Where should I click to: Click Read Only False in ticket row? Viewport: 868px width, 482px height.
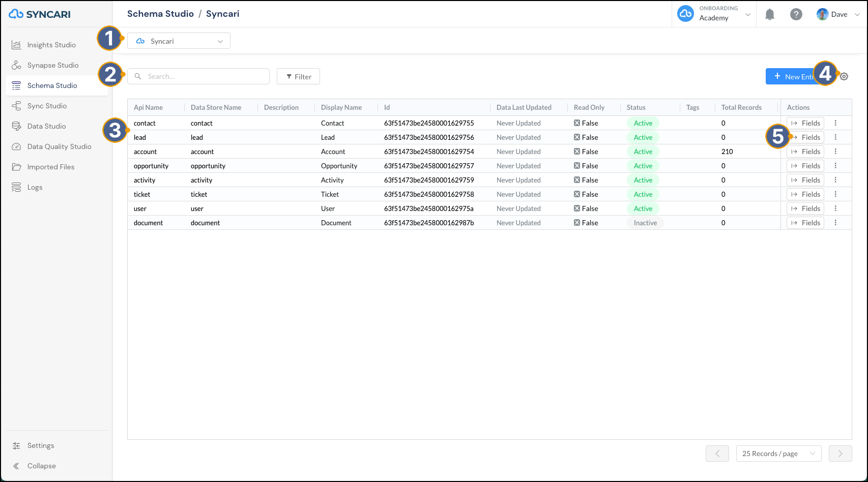(x=586, y=194)
